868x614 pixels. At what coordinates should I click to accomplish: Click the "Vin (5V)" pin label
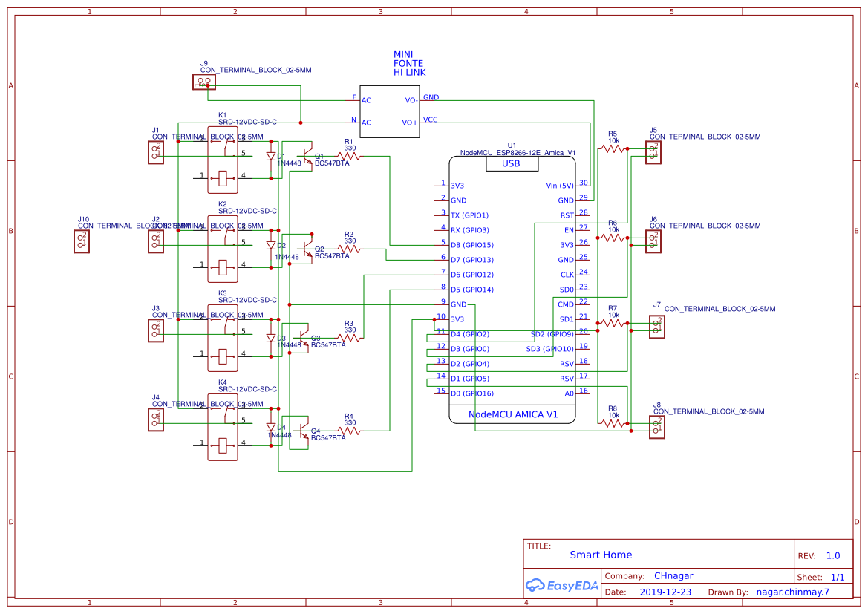pos(560,186)
